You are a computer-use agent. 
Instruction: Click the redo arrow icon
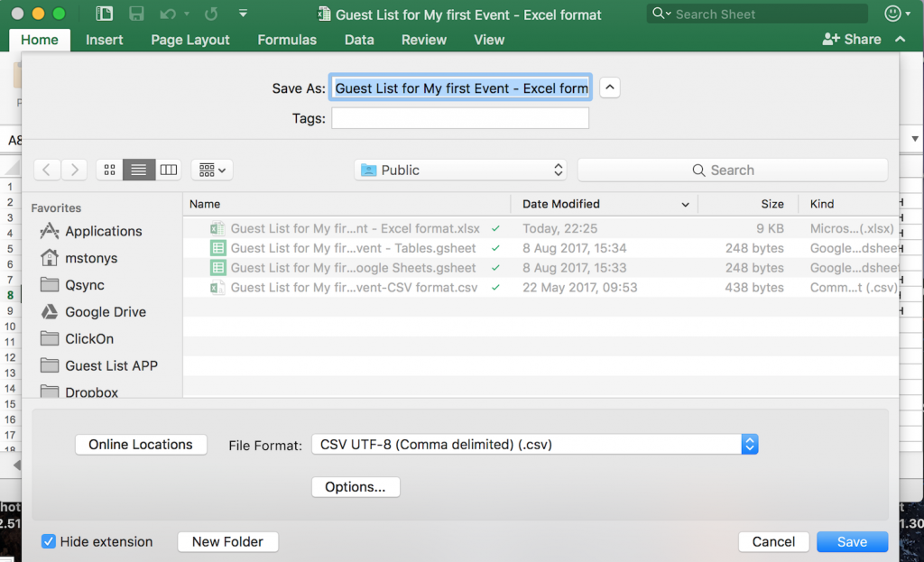coord(211,14)
